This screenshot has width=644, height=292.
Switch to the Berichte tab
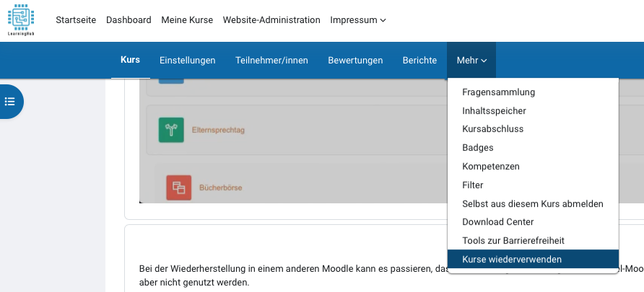coord(419,61)
